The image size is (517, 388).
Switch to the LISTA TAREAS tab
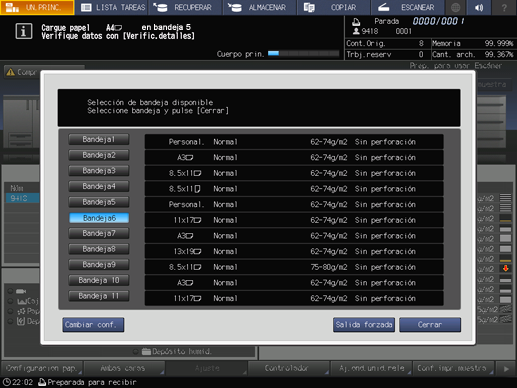pos(112,7)
